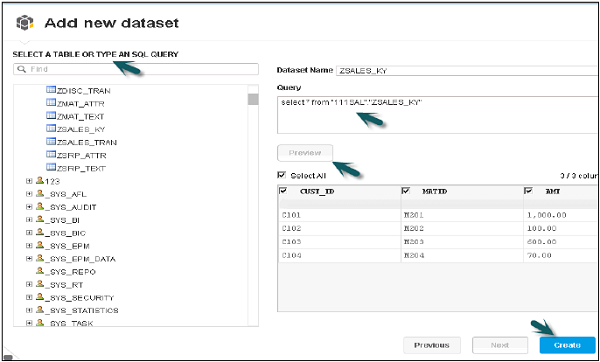Screen dimensions: 600x362
Task: Click the ZMAT_ATTR table icon
Action: pyautogui.click(x=51, y=103)
